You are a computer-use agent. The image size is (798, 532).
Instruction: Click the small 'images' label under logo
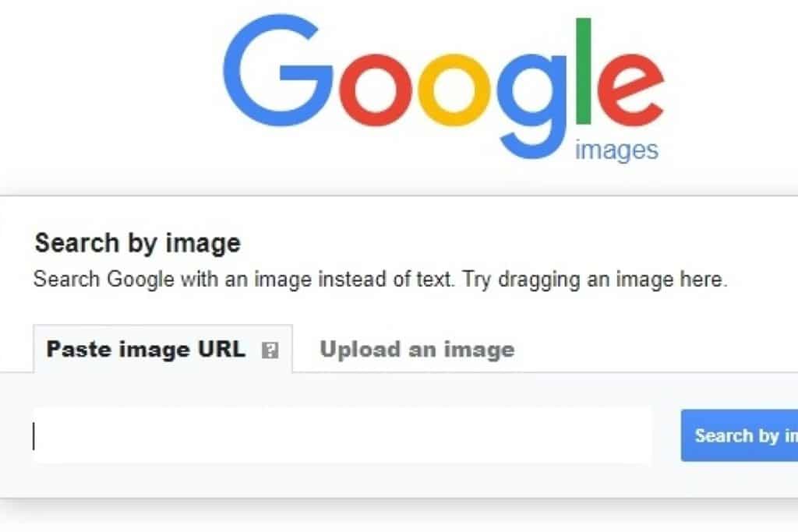tap(616, 150)
